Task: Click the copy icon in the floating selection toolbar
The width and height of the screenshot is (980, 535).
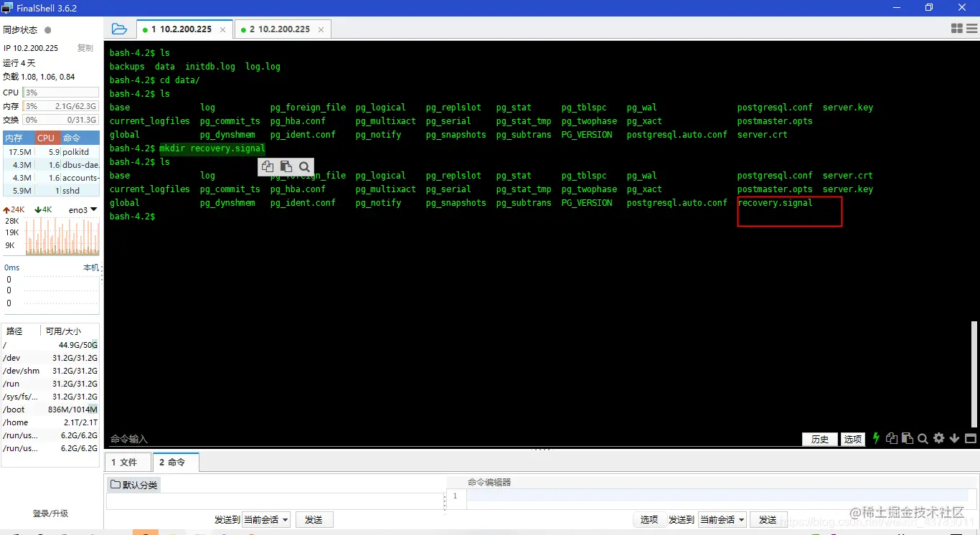Action: (268, 166)
